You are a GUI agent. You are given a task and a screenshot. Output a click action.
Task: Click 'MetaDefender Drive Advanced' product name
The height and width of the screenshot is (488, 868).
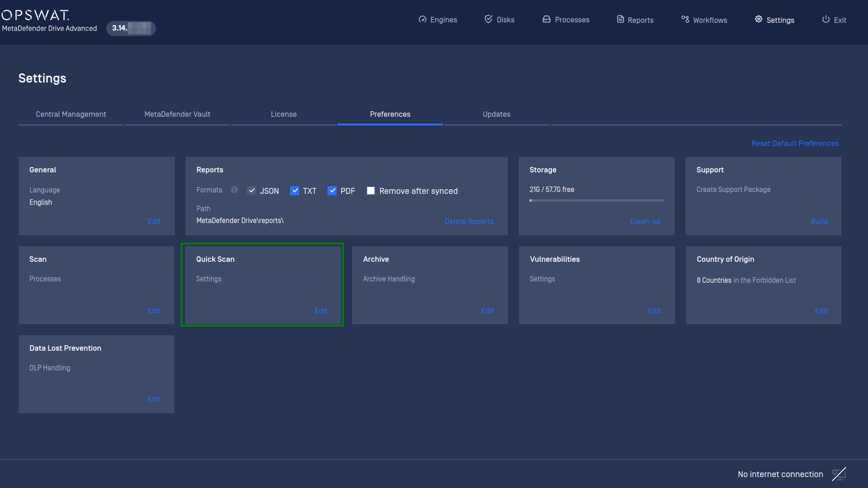(x=49, y=28)
